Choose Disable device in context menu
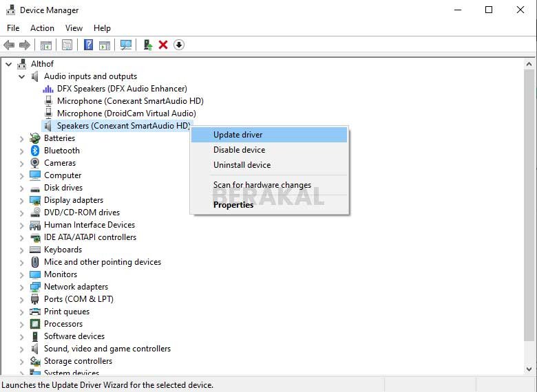This screenshot has width=537, height=392. [x=269, y=150]
